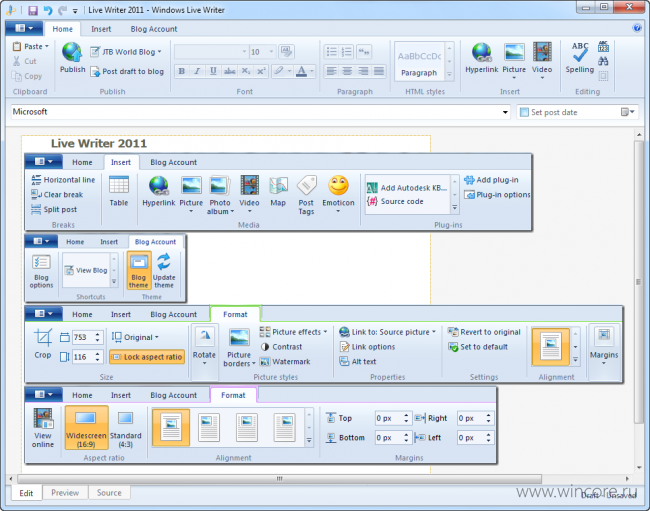Click the Live Writer 2011 post title

(x=99, y=143)
